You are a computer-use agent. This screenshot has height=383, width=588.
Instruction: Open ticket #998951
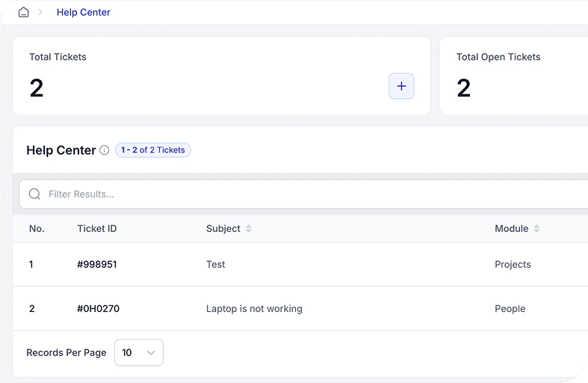97,265
